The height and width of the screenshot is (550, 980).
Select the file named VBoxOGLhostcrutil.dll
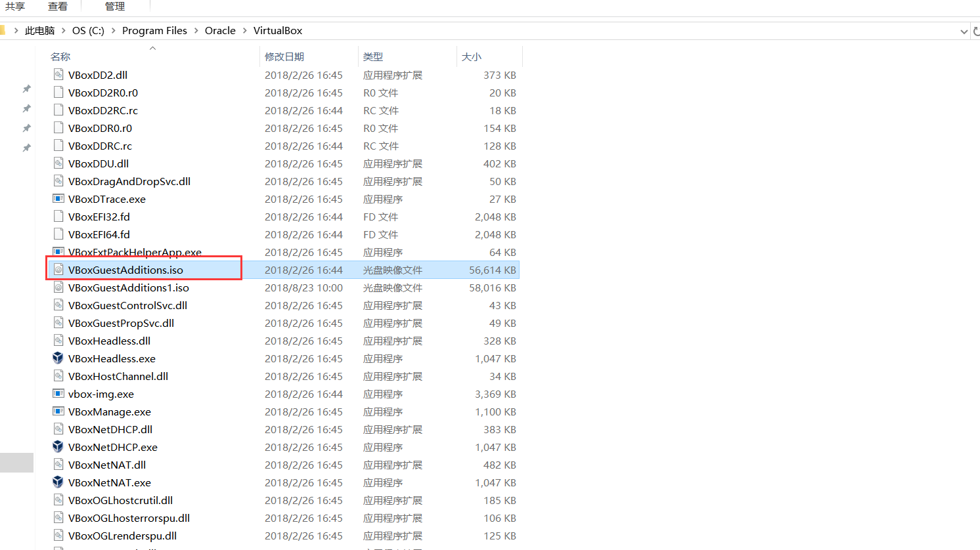tap(120, 500)
